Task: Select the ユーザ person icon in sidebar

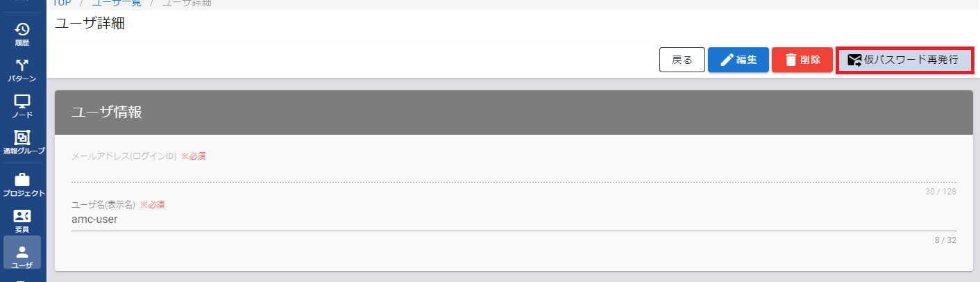Action: point(22,252)
